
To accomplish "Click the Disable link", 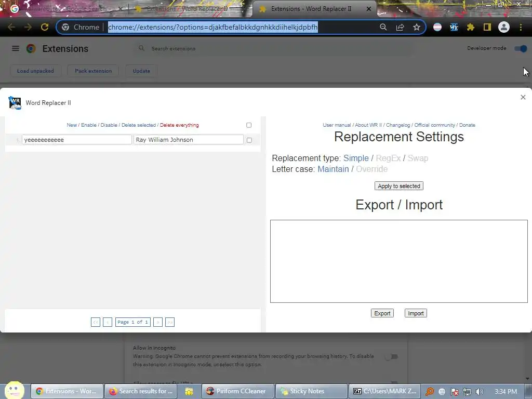I will pos(109,125).
